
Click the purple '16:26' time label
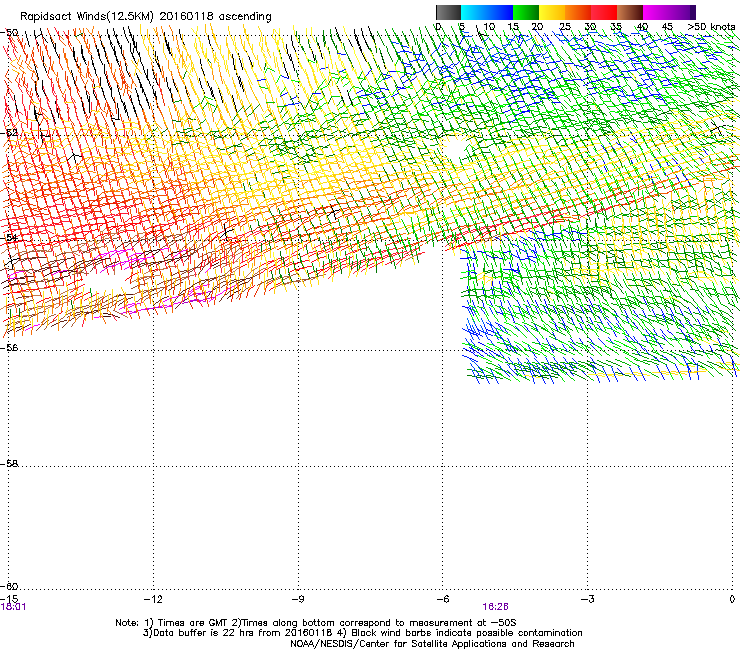point(495,607)
